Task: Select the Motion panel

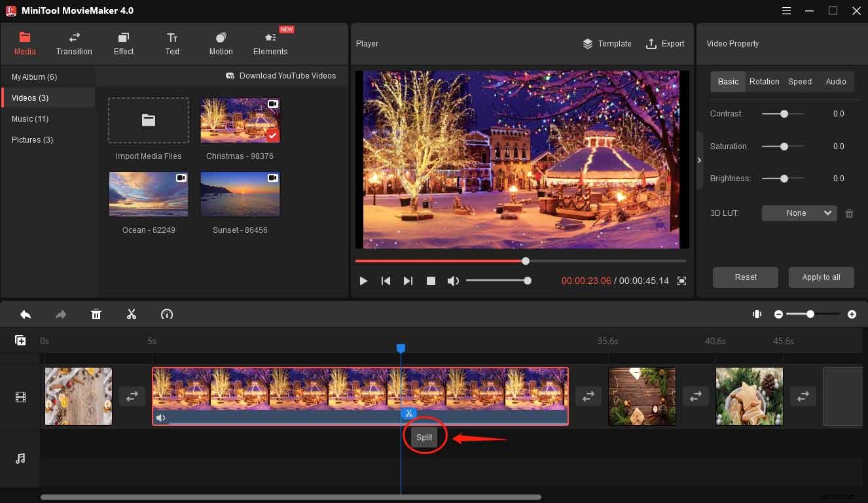Action: point(221,44)
